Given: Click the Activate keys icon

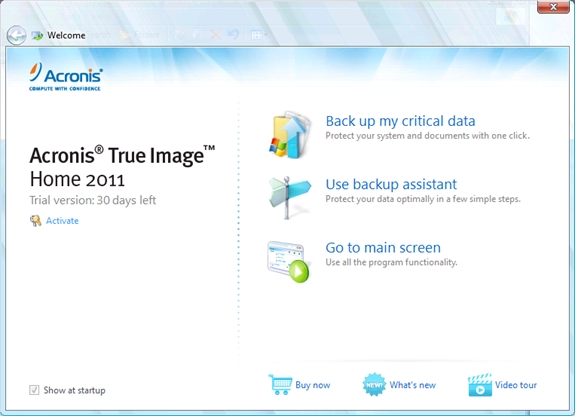Looking at the screenshot, I should click(36, 220).
